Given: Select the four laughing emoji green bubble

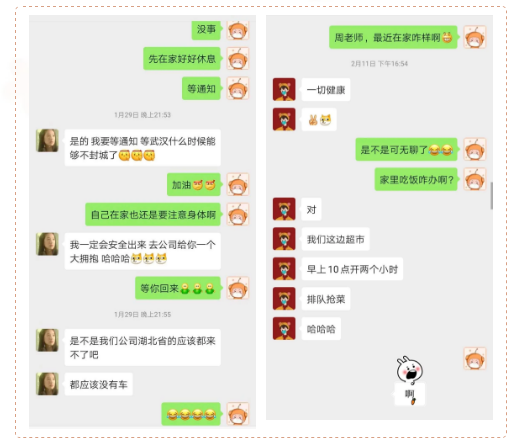Looking at the screenshot, I should 191,414.
